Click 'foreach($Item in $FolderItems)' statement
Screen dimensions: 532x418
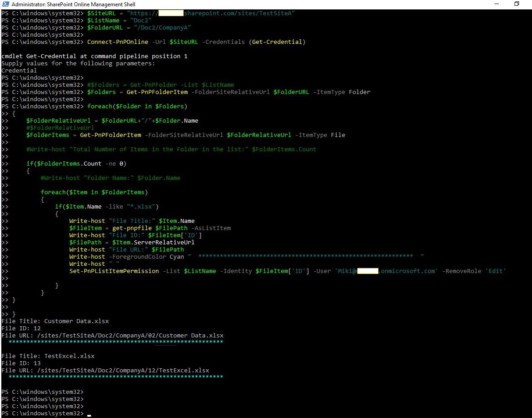click(x=94, y=192)
